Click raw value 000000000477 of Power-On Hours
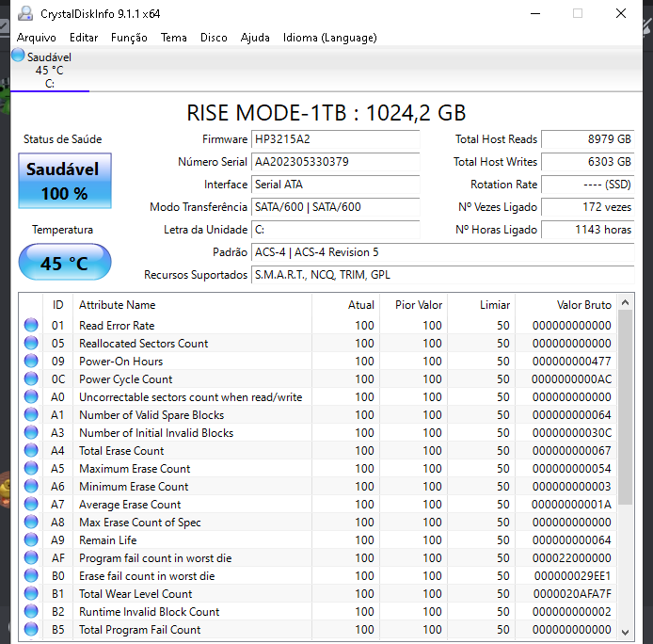The height and width of the screenshot is (644, 653). (571, 361)
